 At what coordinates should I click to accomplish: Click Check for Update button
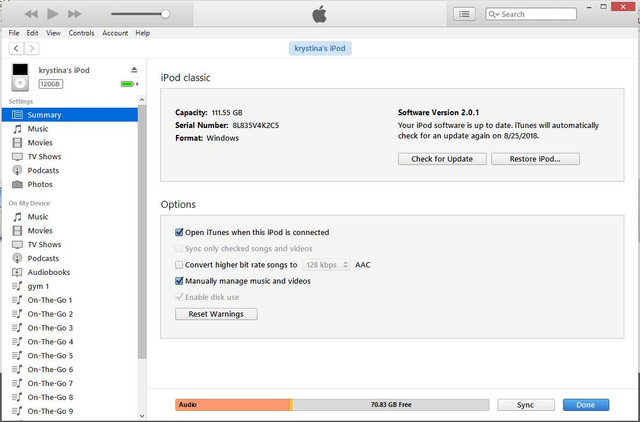tap(442, 159)
